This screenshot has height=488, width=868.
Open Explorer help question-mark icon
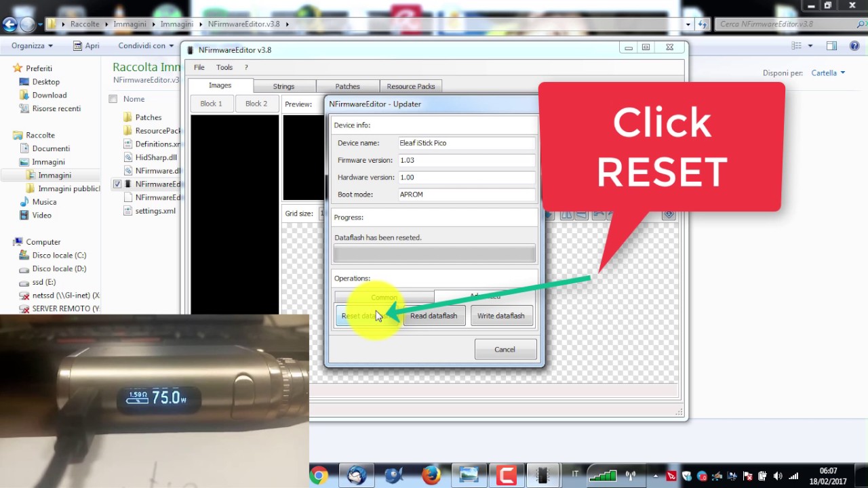854,45
